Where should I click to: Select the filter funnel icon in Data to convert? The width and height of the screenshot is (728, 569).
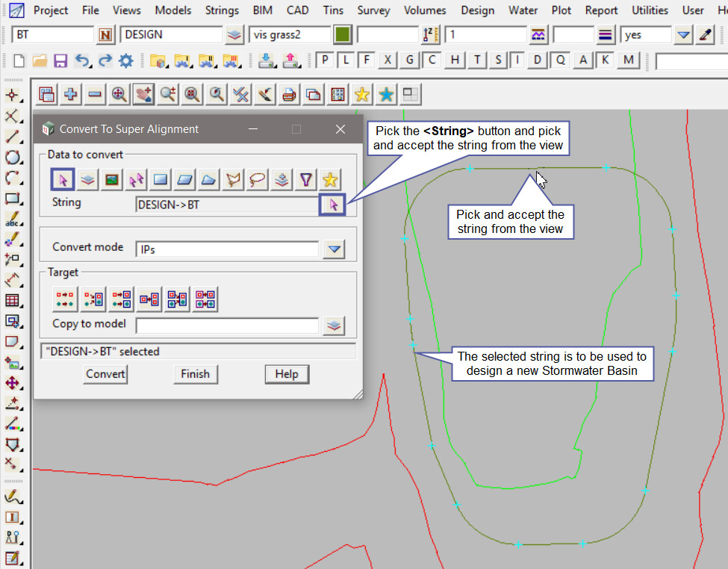tap(306, 179)
